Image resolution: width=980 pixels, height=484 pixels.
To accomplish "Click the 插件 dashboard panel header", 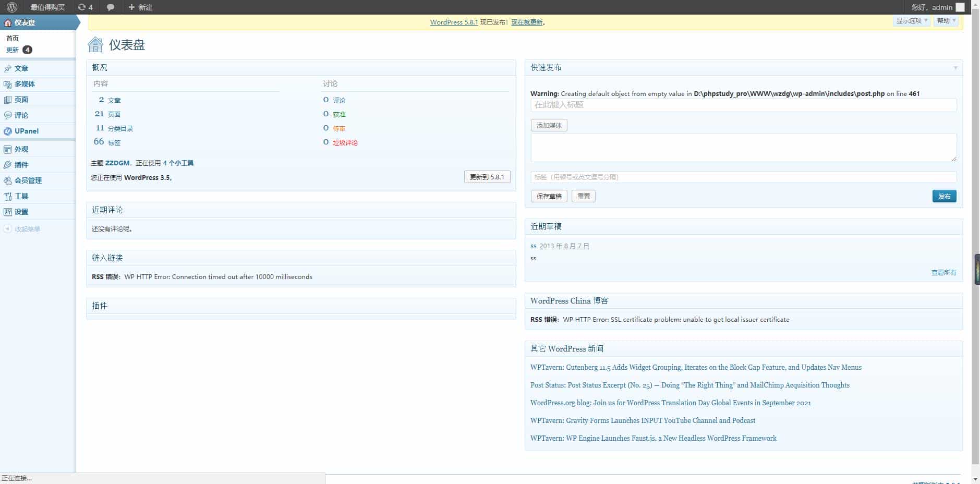I will [x=301, y=306].
